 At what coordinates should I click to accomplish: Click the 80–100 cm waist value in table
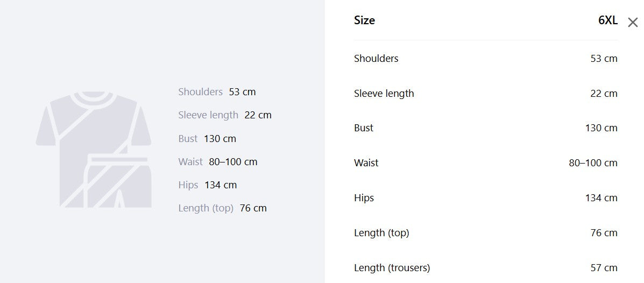[593, 163]
